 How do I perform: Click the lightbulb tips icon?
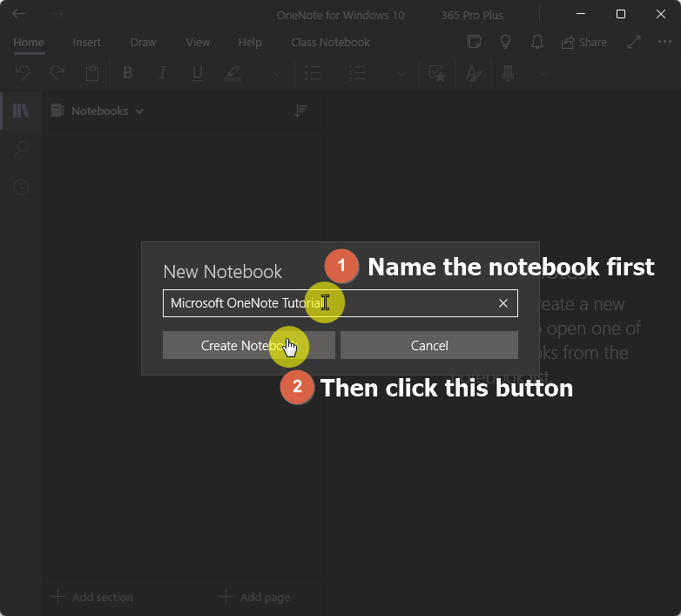505,42
